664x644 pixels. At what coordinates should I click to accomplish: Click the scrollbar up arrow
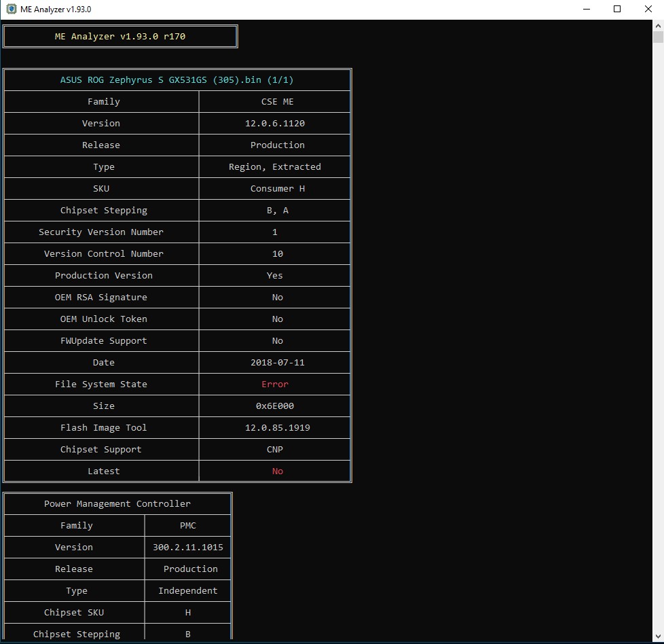click(658, 25)
